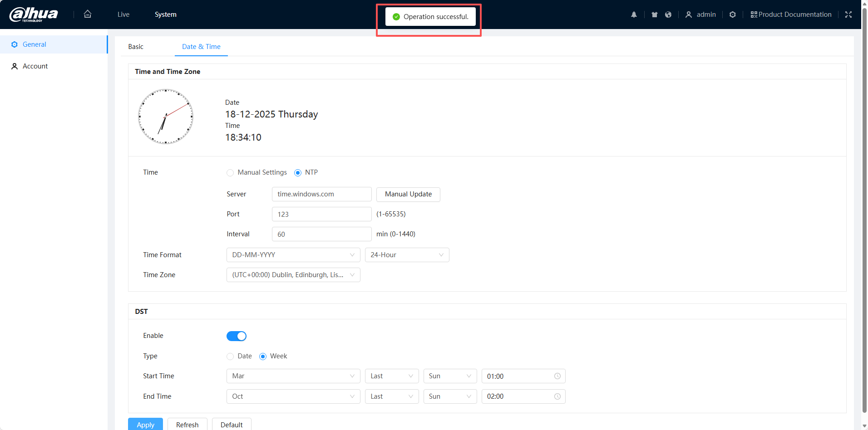Expand the 24-Hour time format dropdown
The width and height of the screenshot is (868, 430).
tap(407, 255)
